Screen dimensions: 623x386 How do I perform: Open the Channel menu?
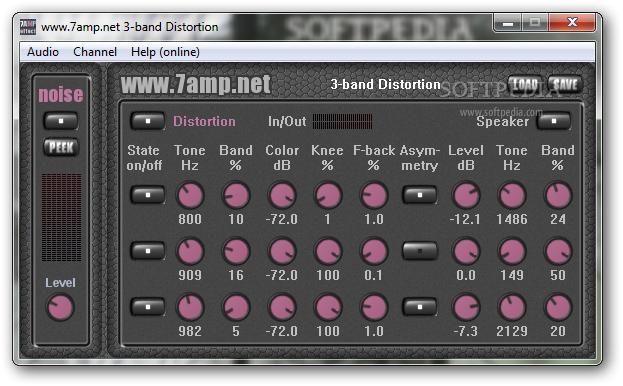click(x=95, y=52)
